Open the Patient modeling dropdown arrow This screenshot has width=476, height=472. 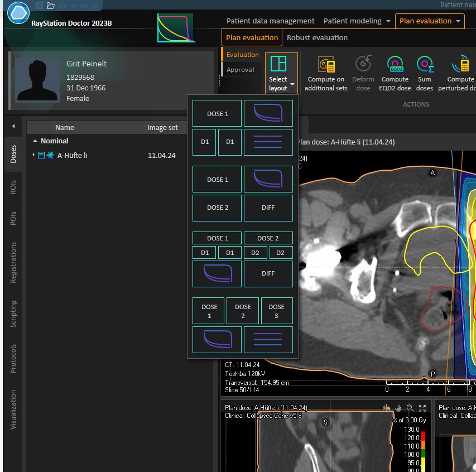pyautogui.click(x=388, y=21)
